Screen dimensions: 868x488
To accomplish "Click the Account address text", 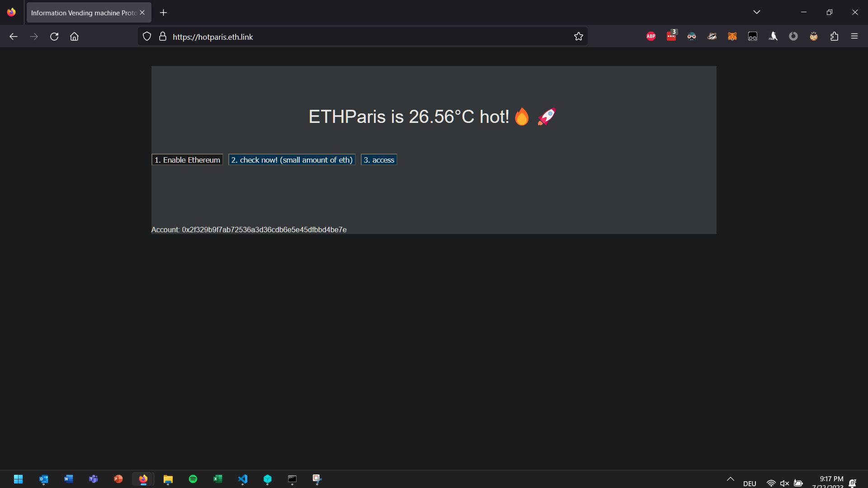I will tap(249, 230).
